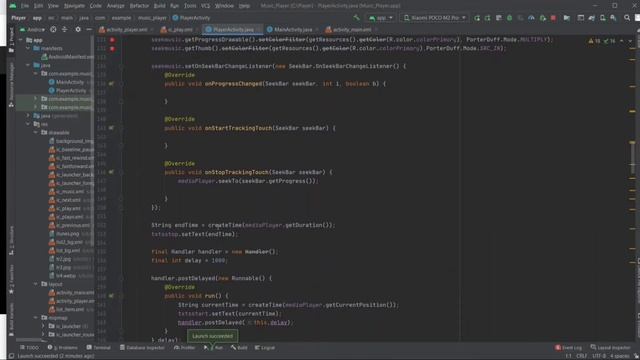
Task: Click the Profile app gauge icon
Action: (x=531, y=18)
